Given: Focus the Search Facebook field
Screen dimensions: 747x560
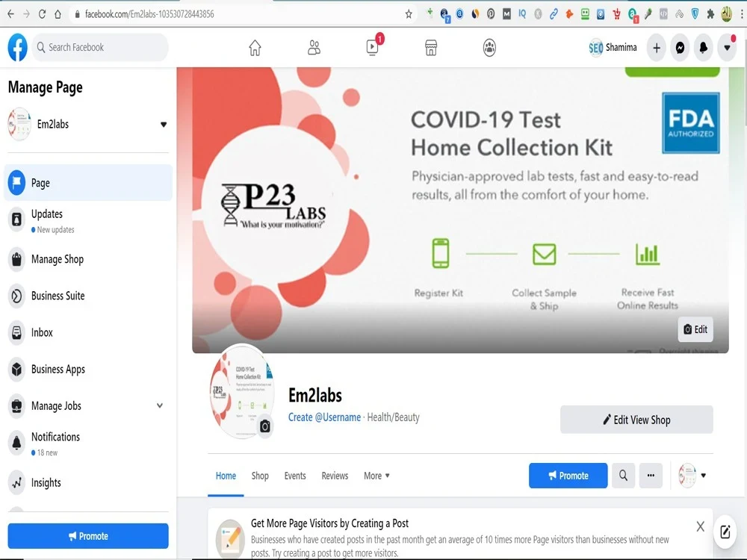Looking at the screenshot, I should [x=100, y=47].
